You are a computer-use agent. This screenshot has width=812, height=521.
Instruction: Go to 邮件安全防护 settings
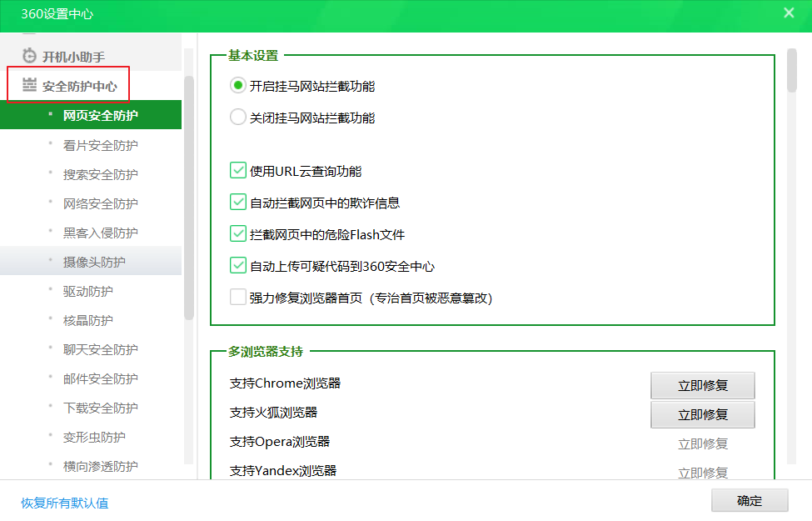[91, 378]
